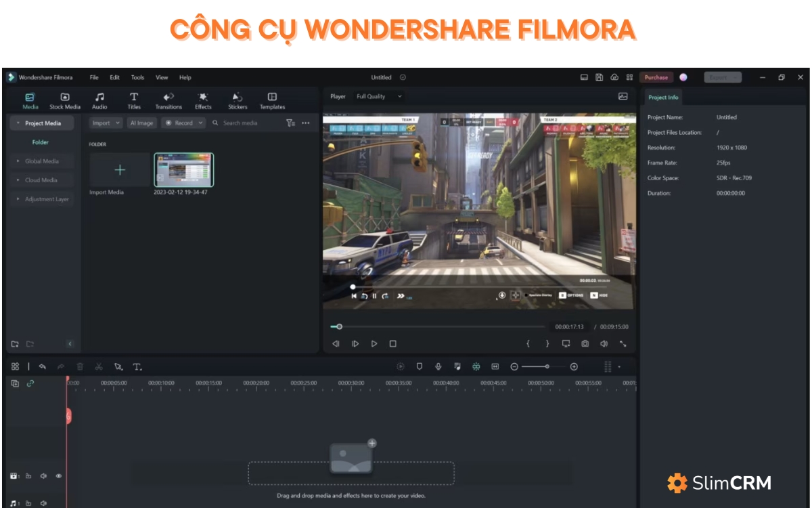Image resolution: width=812 pixels, height=508 pixels.
Task: Select the timeline selection arrow tool
Action: (x=118, y=366)
